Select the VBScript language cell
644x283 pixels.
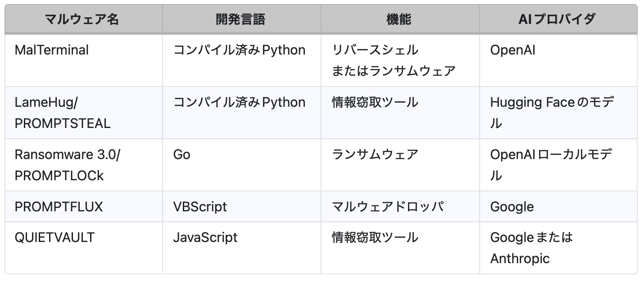coord(200,207)
